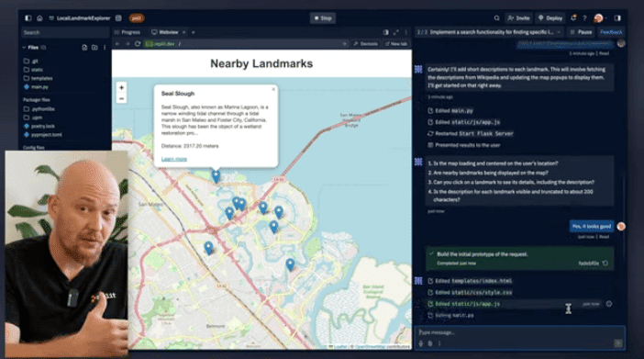
Task: Send the chat message
Action: coord(617,343)
